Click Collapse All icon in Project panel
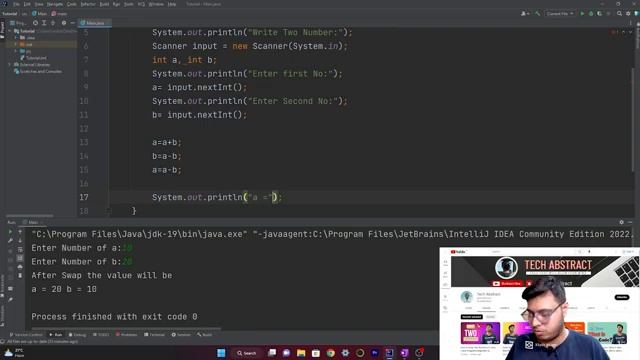 [x=53, y=23]
